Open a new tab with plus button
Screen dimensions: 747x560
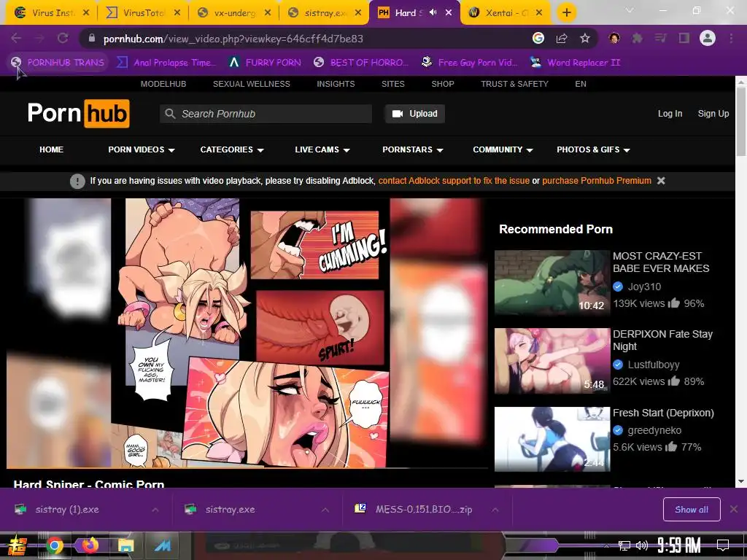point(566,12)
